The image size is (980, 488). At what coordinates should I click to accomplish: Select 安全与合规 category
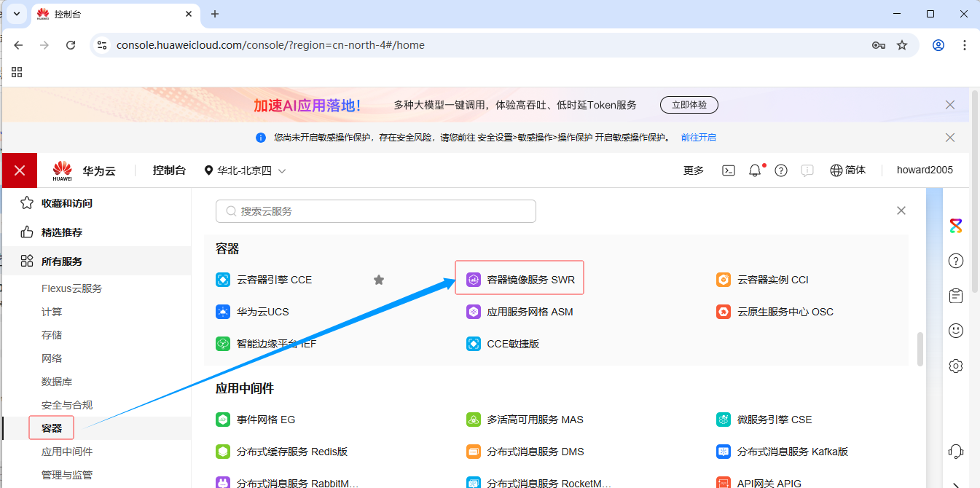click(67, 405)
